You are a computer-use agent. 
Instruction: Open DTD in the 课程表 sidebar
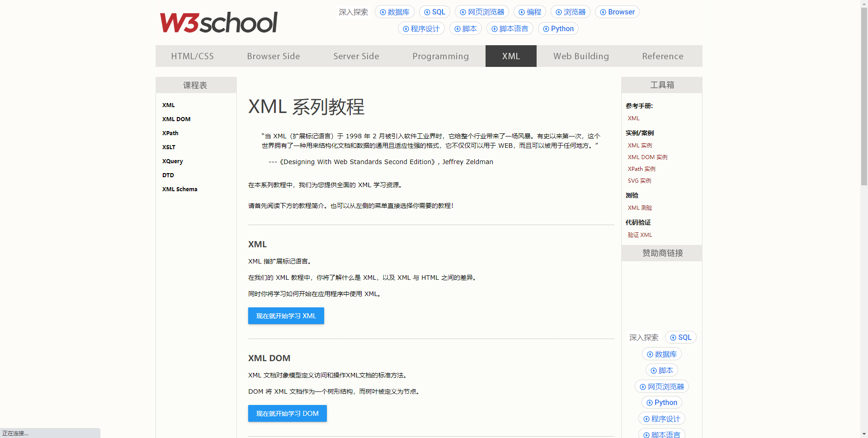coord(168,175)
